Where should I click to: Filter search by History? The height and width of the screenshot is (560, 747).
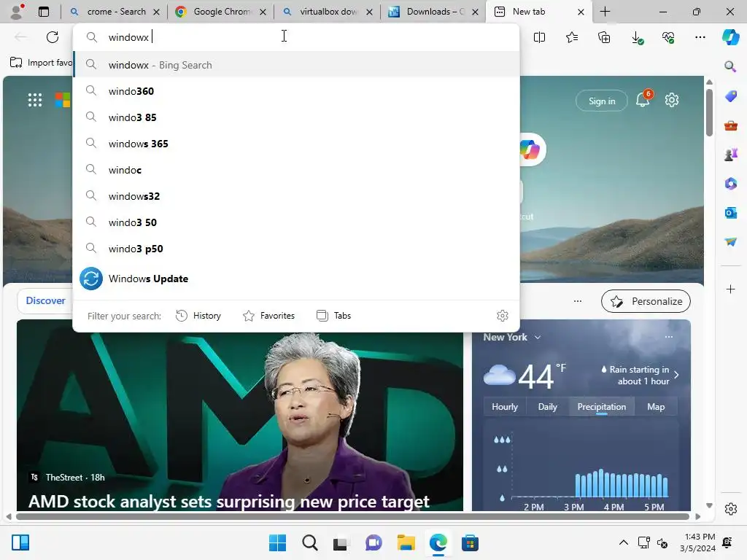(x=198, y=315)
